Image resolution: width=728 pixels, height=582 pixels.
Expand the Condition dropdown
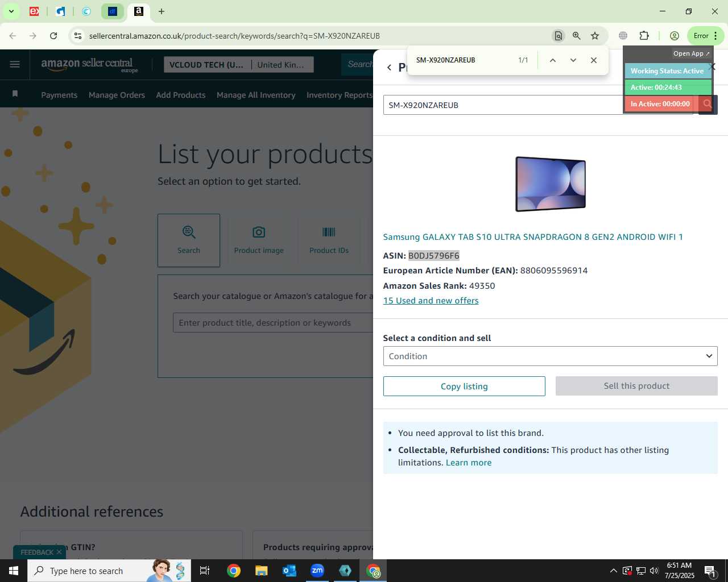click(x=550, y=356)
